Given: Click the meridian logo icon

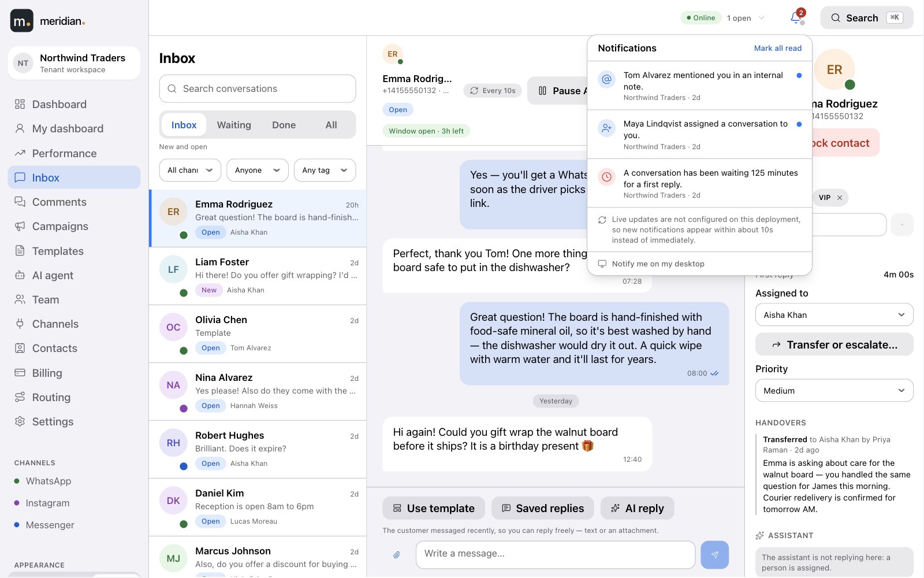Looking at the screenshot, I should click(x=21, y=21).
